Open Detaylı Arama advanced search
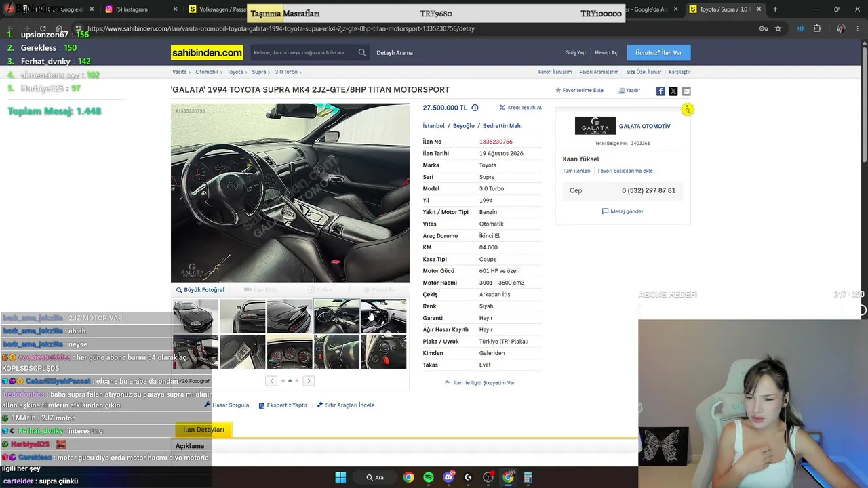Image resolution: width=868 pixels, height=488 pixels. (395, 52)
